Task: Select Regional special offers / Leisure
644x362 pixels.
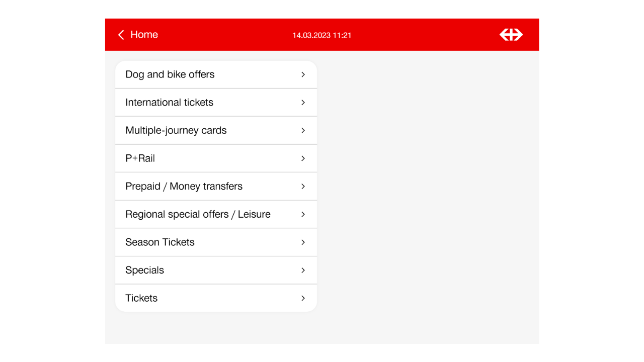Action: pyautogui.click(x=198, y=214)
